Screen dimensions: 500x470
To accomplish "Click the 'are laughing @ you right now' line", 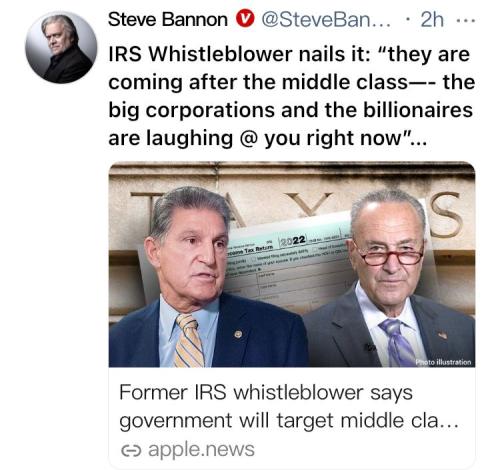I will pyautogui.click(x=267, y=138).
